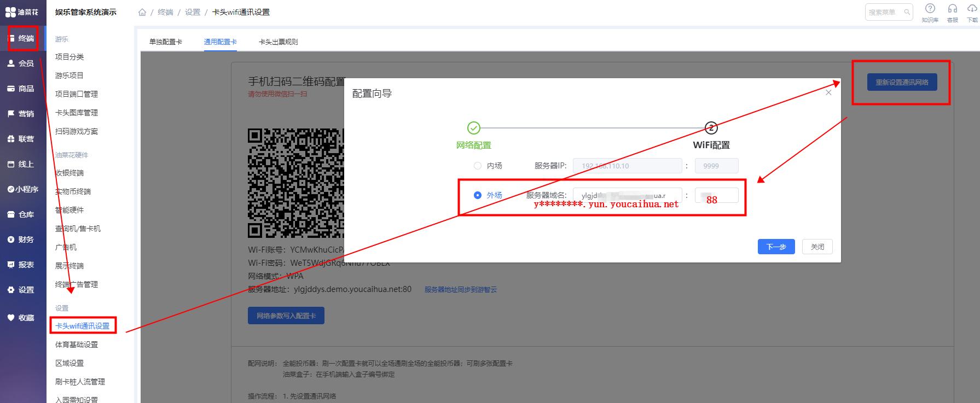
Task: Open 项目分类 menu item
Action: pos(69,57)
